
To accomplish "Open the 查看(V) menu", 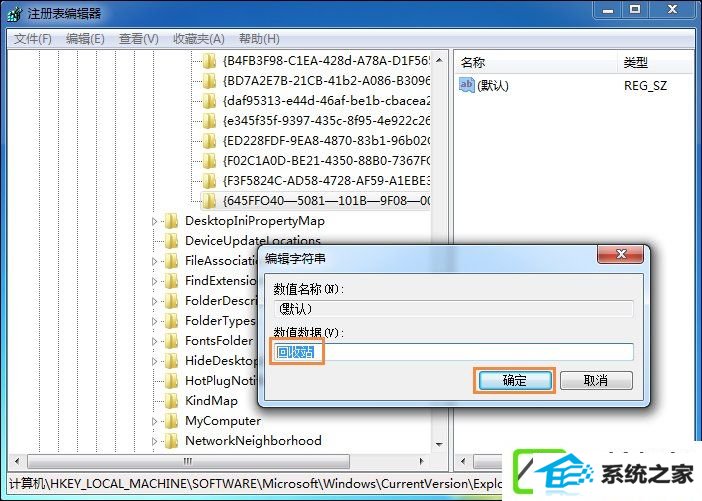I will pyautogui.click(x=139, y=39).
